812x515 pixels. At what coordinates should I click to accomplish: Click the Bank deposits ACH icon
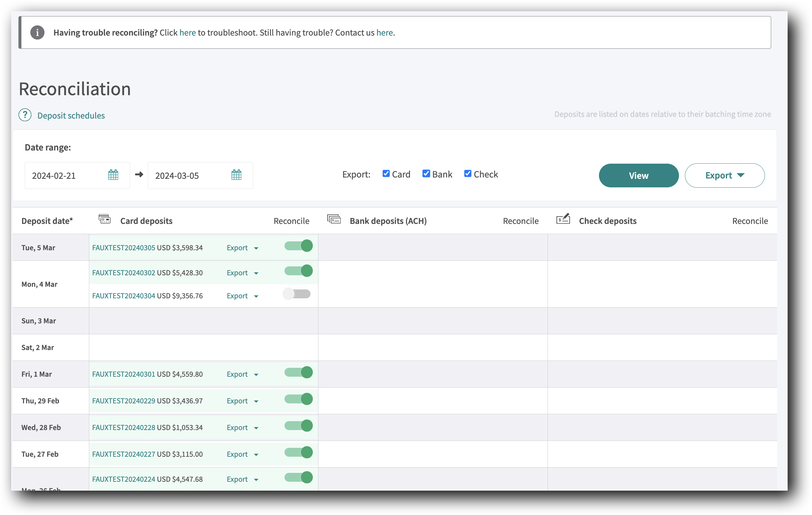334,219
